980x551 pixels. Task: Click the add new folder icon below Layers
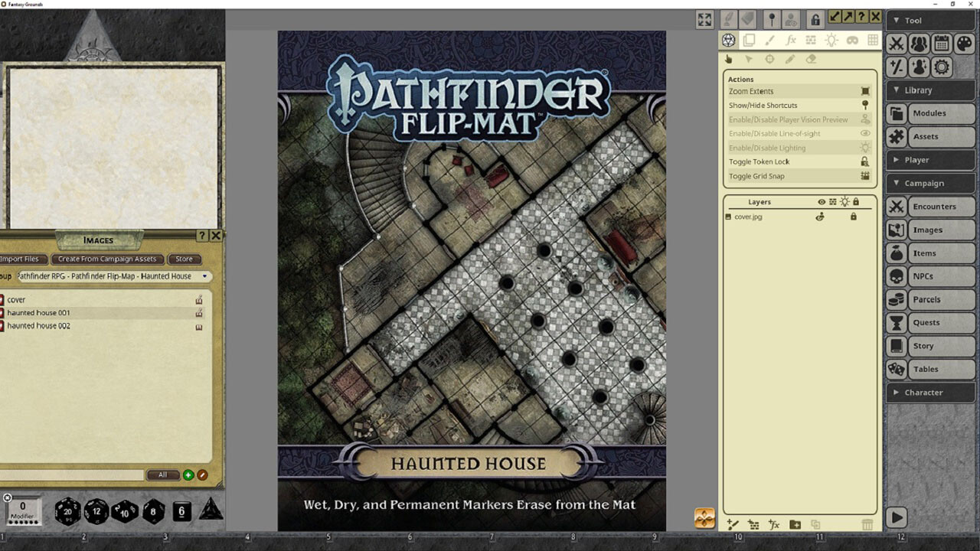tap(795, 525)
